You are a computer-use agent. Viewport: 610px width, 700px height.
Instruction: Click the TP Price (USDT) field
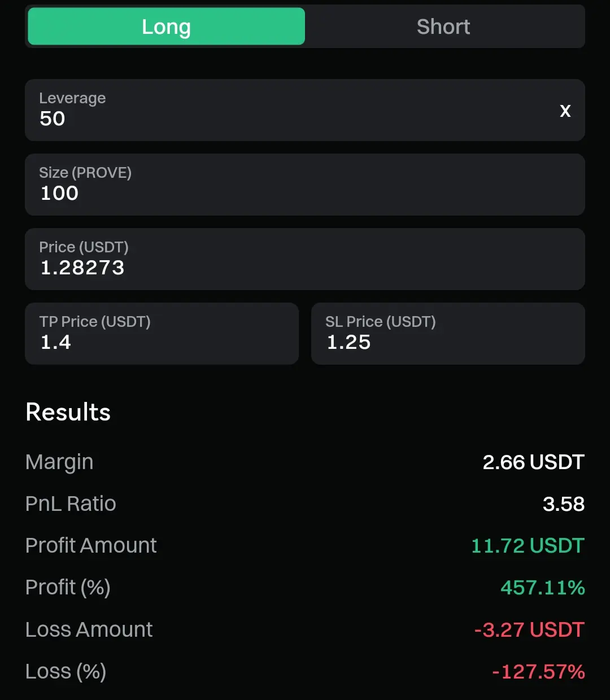162,334
